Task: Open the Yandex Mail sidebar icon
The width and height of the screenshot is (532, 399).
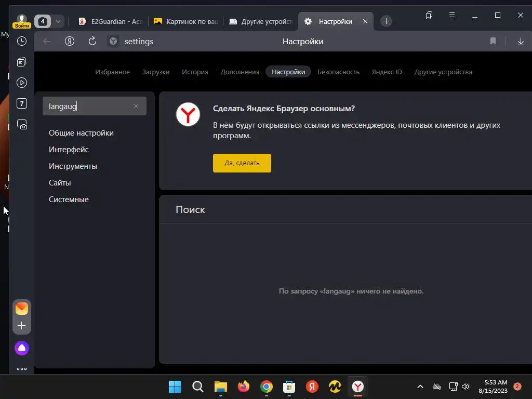Action: [22, 309]
